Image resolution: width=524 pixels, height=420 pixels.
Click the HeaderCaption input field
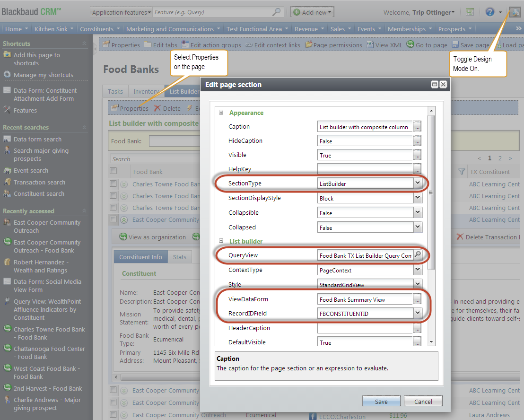pyautogui.click(x=365, y=328)
